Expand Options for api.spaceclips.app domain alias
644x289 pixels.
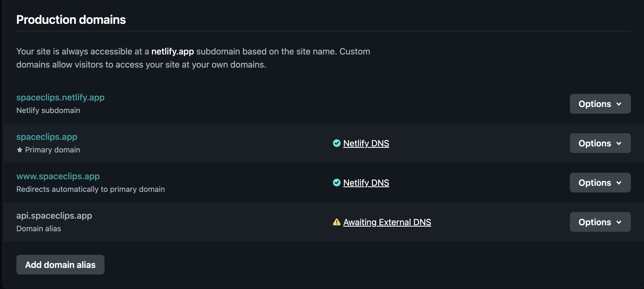600,222
